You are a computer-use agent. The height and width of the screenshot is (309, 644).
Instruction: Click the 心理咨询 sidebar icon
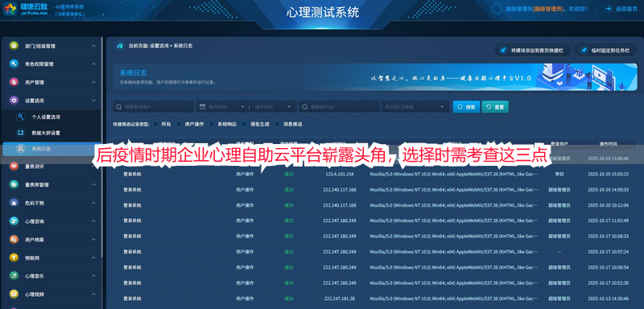tap(14, 221)
